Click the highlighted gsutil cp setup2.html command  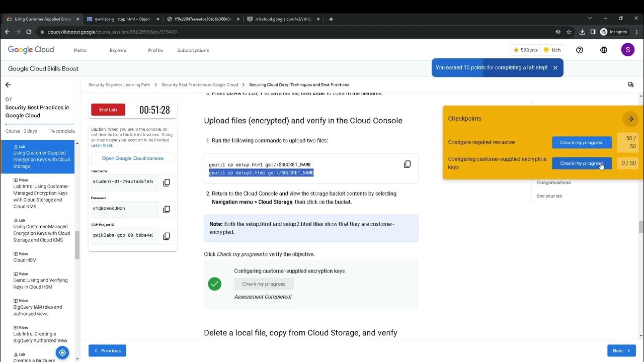(x=261, y=173)
